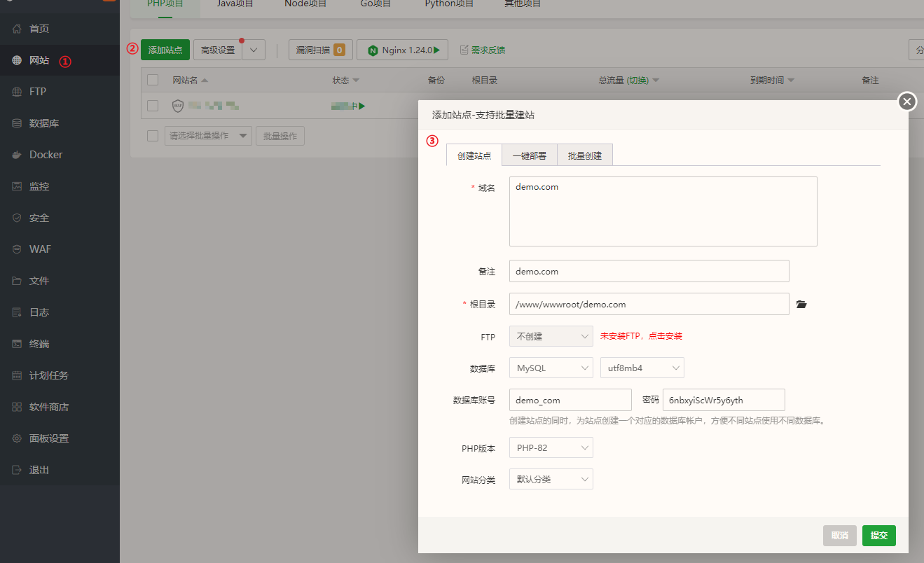
Task: Click the 取消 cancel button
Action: tap(840, 536)
